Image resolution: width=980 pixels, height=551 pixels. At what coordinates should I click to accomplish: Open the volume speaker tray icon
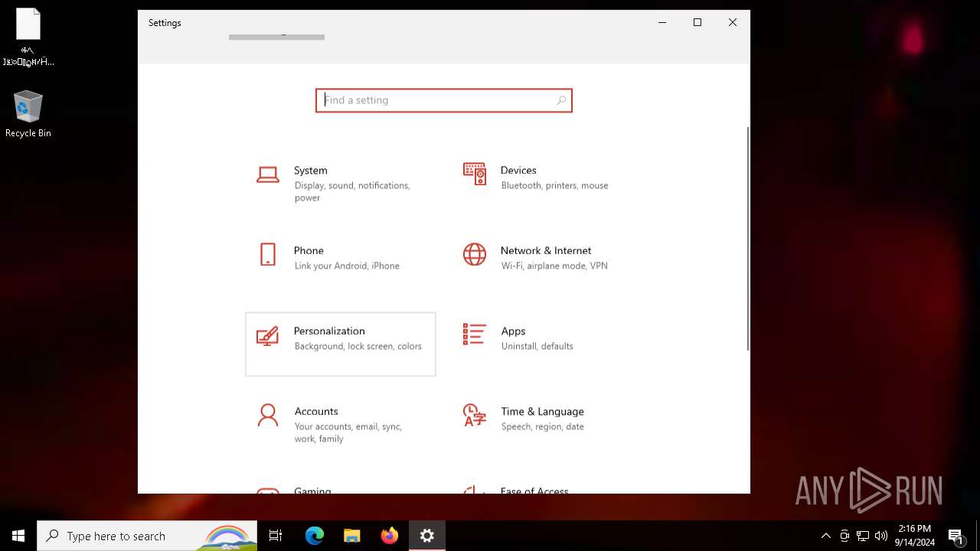pos(881,536)
